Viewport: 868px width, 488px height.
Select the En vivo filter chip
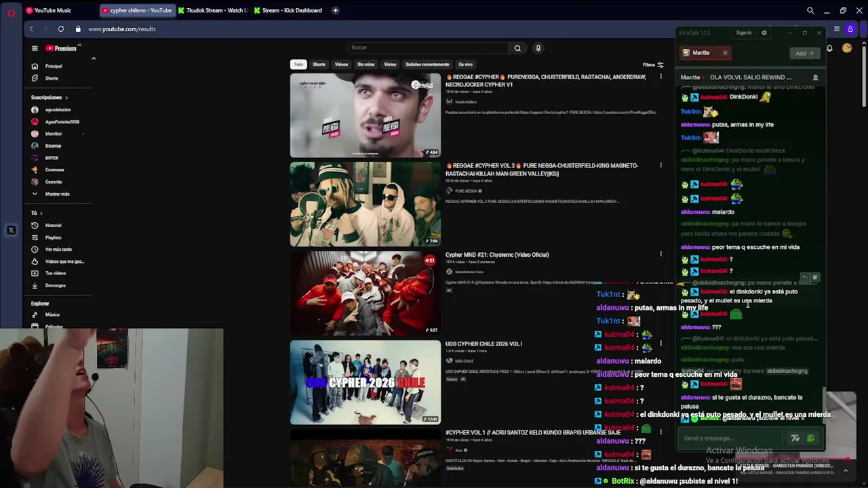tap(465, 64)
